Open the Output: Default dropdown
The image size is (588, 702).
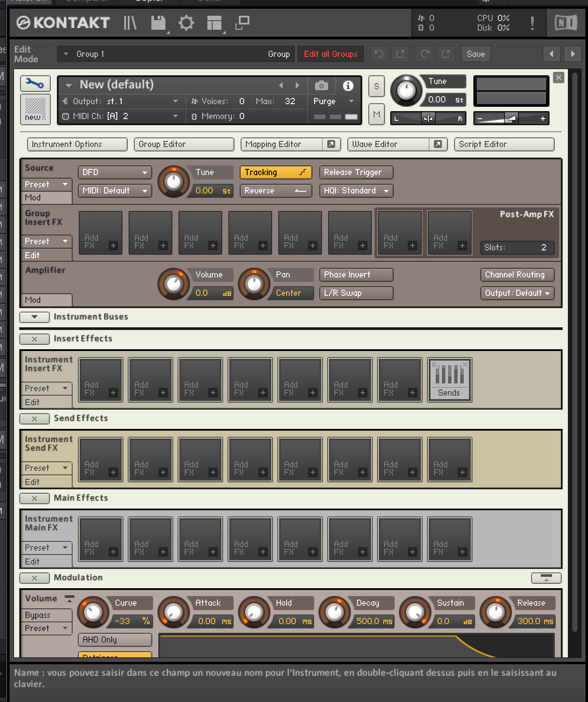tap(517, 293)
